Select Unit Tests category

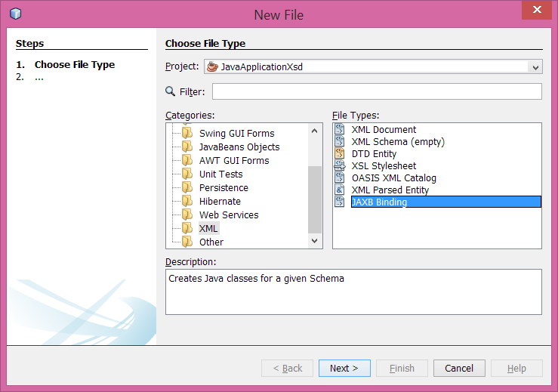point(221,174)
